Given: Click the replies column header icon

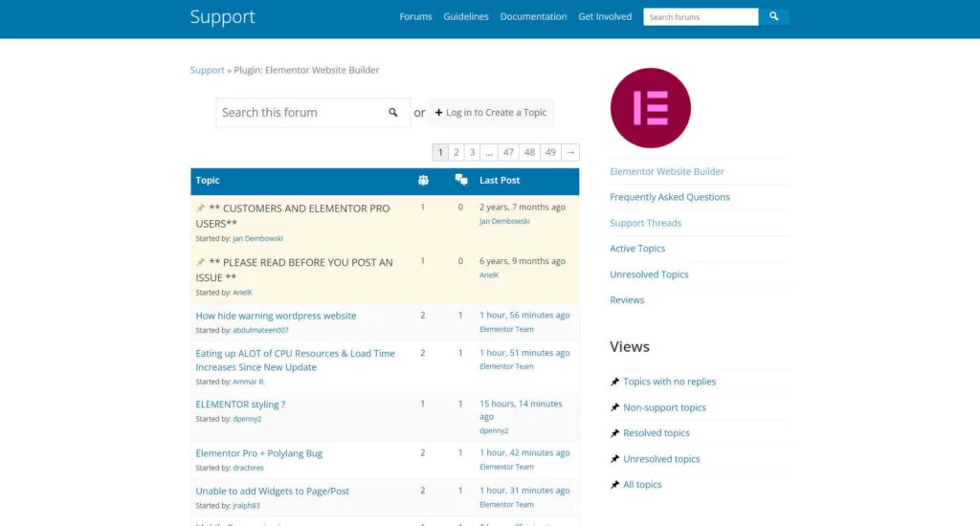Looking at the screenshot, I should [460, 180].
